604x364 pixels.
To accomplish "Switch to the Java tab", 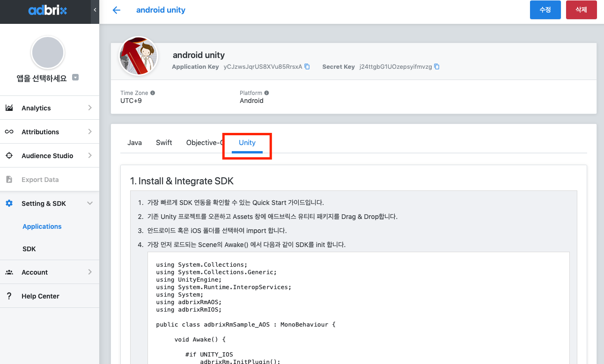I will [134, 143].
